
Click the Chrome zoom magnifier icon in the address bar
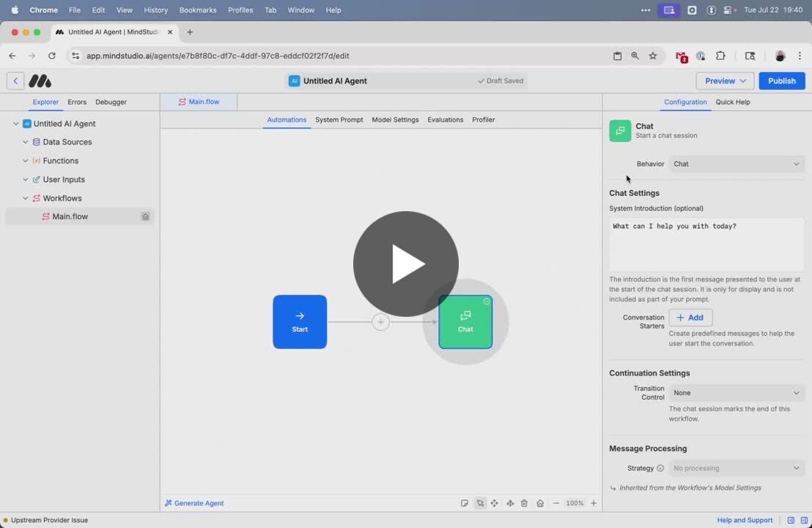point(635,56)
